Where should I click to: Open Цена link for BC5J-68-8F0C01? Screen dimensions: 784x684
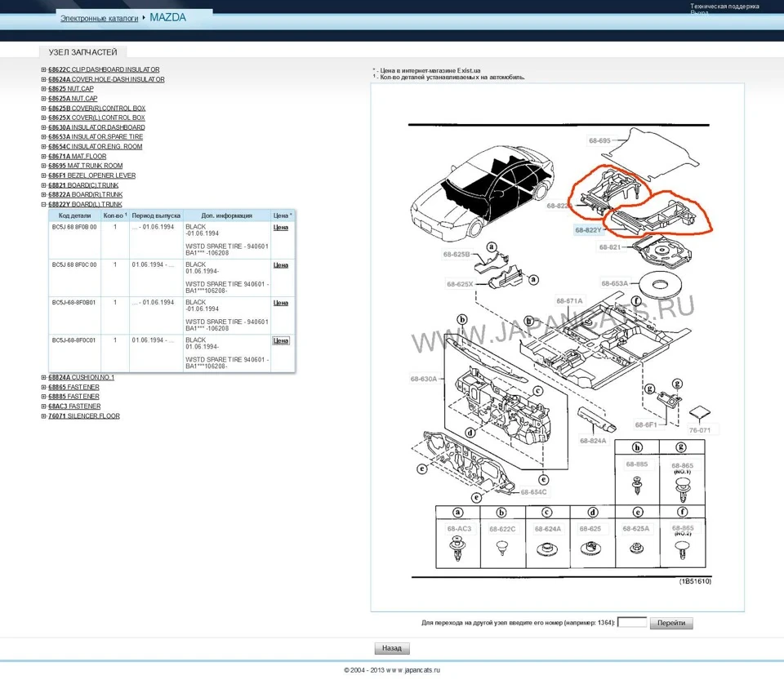pyautogui.click(x=280, y=340)
